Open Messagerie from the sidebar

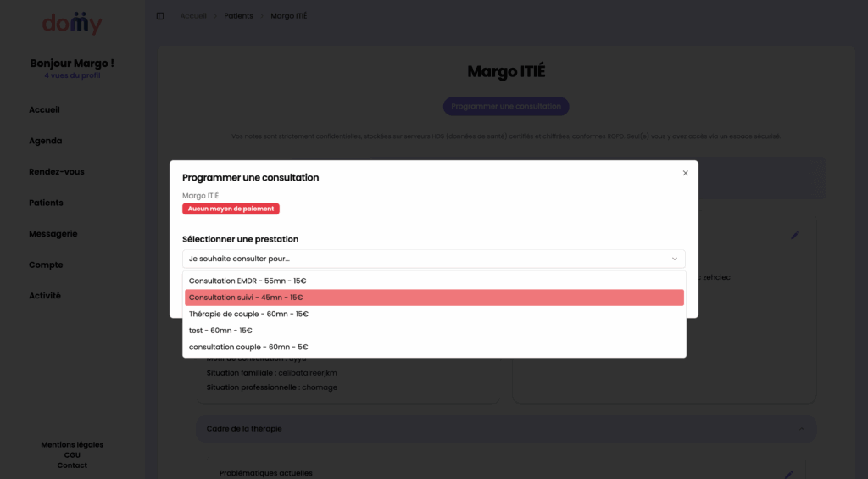pyautogui.click(x=53, y=234)
